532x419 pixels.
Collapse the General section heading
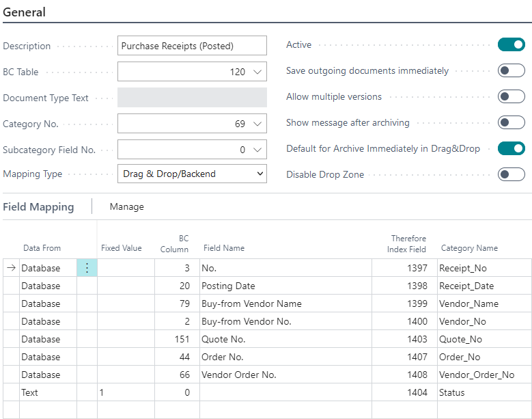point(25,12)
